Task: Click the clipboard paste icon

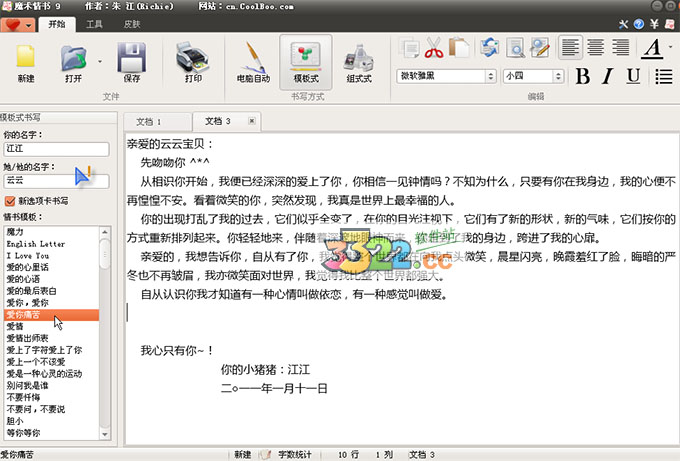Action: click(x=459, y=47)
